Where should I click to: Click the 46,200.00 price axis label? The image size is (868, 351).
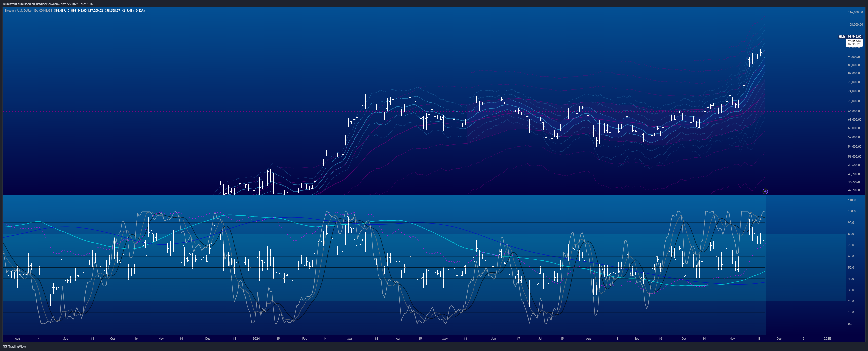(x=854, y=174)
